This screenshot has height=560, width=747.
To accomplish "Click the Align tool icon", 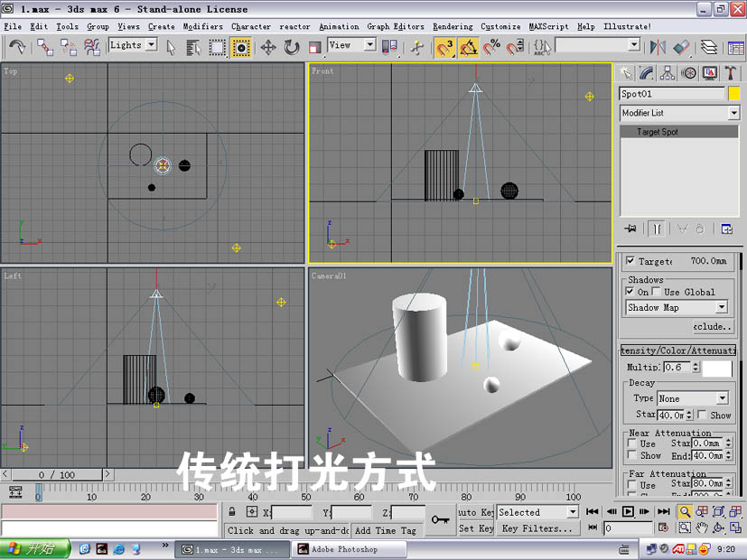I will tap(681, 47).
